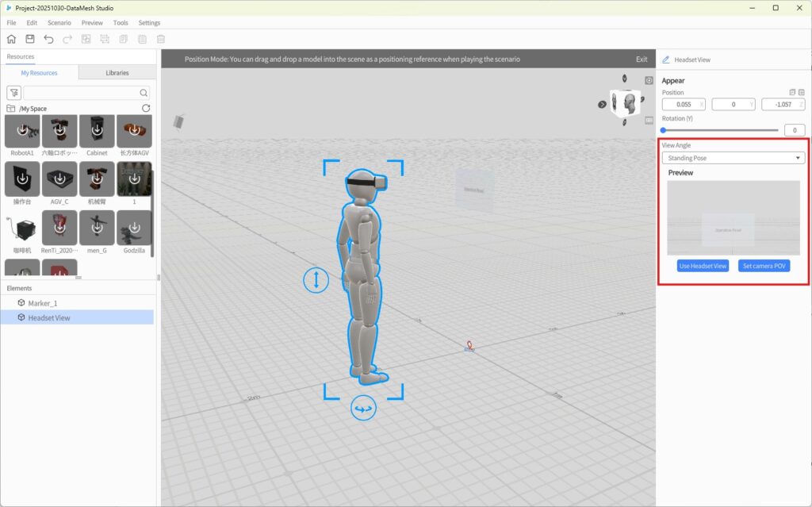Select the Godzilla model thumbnail
Screen dimensions: 812x507
135,231
